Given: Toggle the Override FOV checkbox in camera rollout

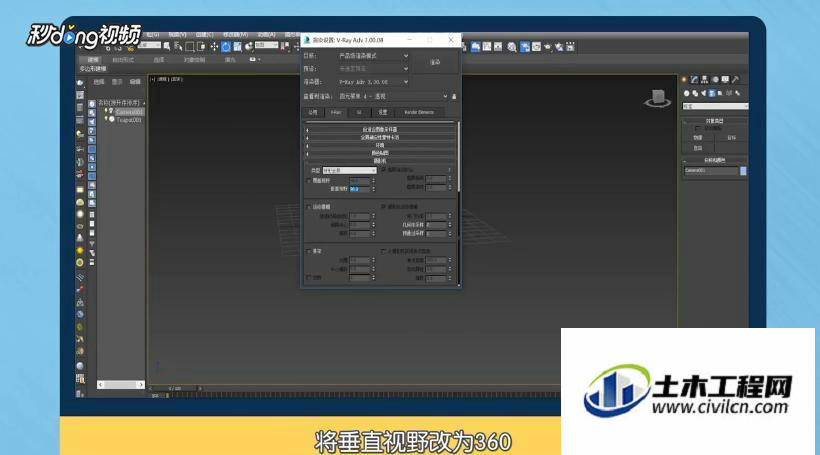Looking at the screenshot, I should click(309, 180).
